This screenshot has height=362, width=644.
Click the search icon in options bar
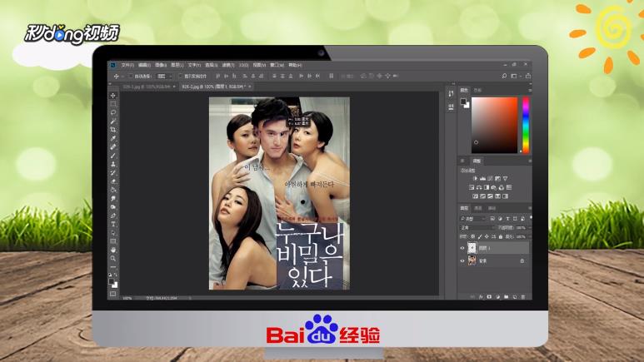pos(504,76)
